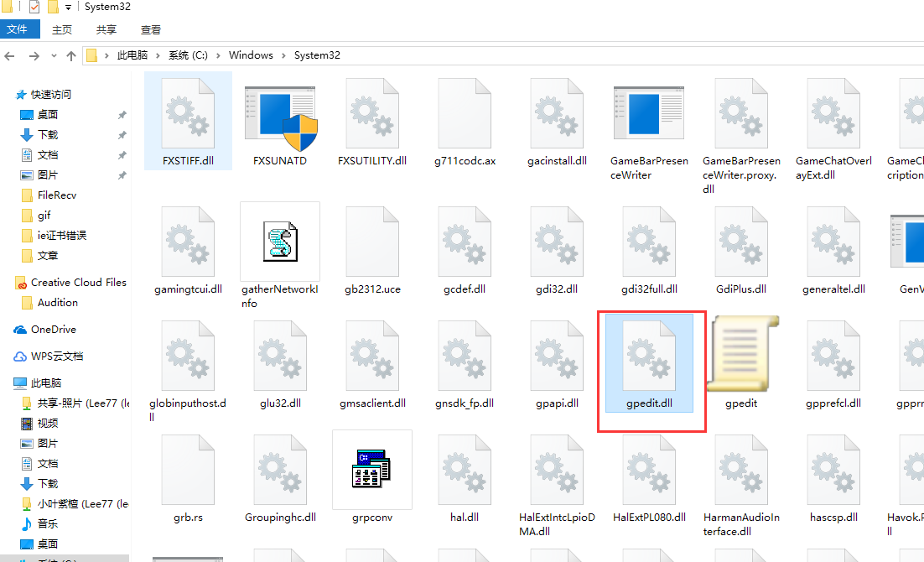The width and height of the screenshot is (924, 562).
Task: Click the gatherNetworkInfo script file
Action: point(280,242)
